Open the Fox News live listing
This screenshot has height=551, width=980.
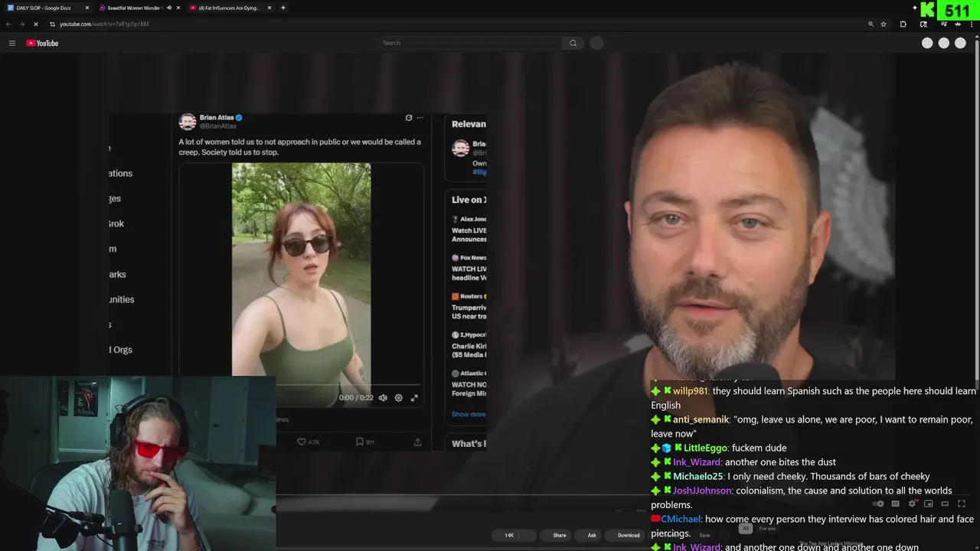469,268
